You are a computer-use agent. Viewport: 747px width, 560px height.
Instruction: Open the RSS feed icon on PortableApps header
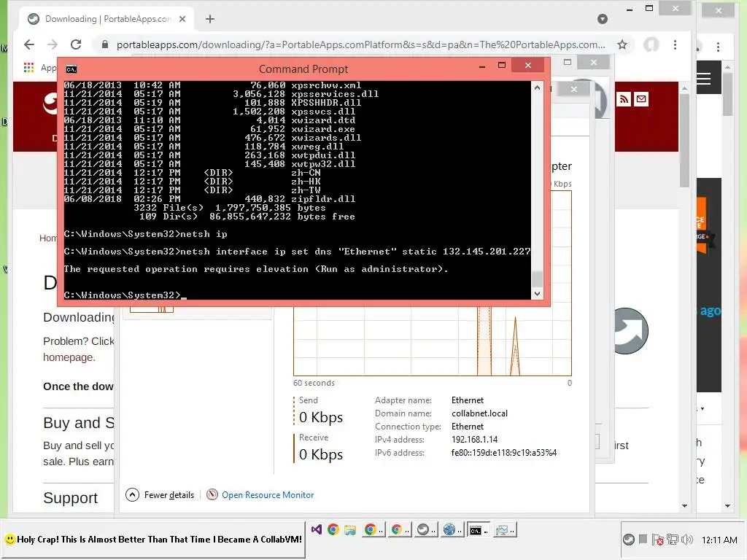[x=624, y=99]
